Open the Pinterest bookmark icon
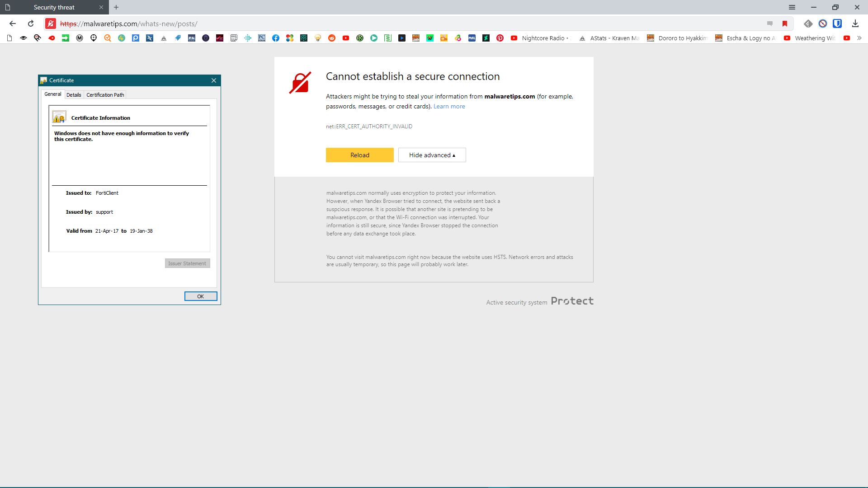The width and height of the screenshot is (868, 488). (x=500, y=38)
